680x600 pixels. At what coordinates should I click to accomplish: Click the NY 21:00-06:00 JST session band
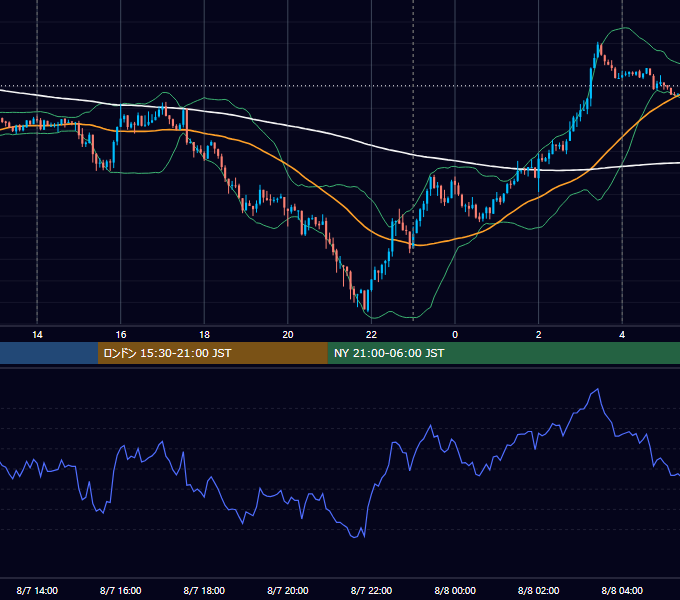pyautogui.click(x=503, y=353)
